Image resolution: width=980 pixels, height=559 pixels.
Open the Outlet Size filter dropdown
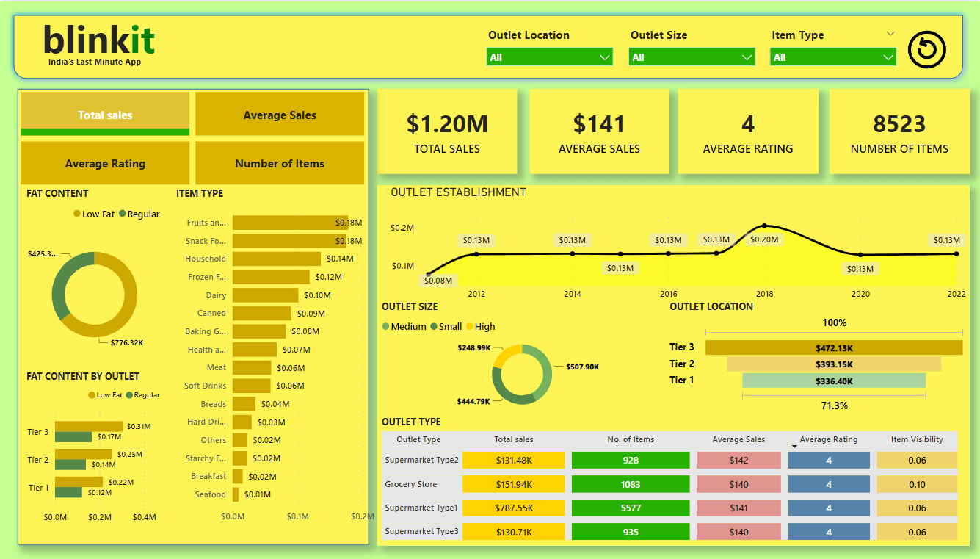coord(691,56)
